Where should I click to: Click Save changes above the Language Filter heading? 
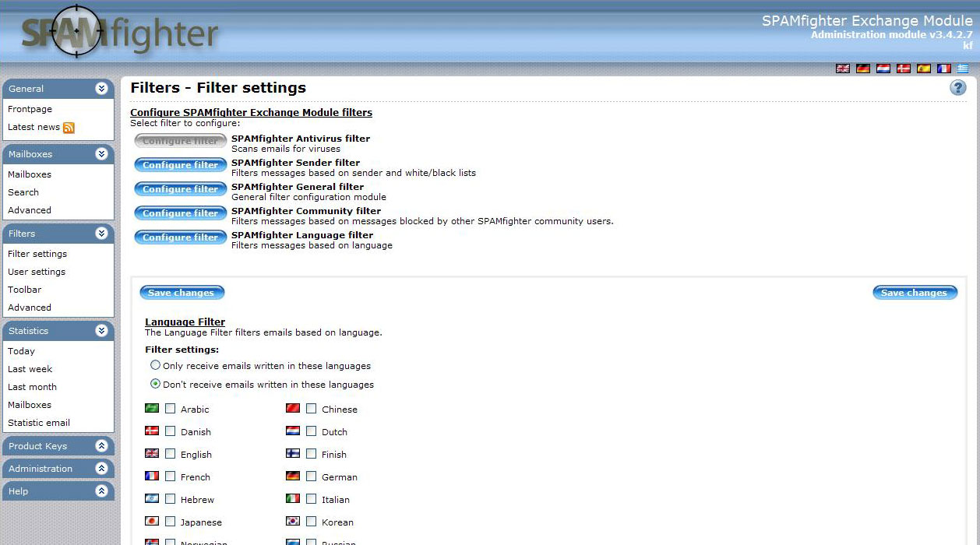(x=182, y=293)
